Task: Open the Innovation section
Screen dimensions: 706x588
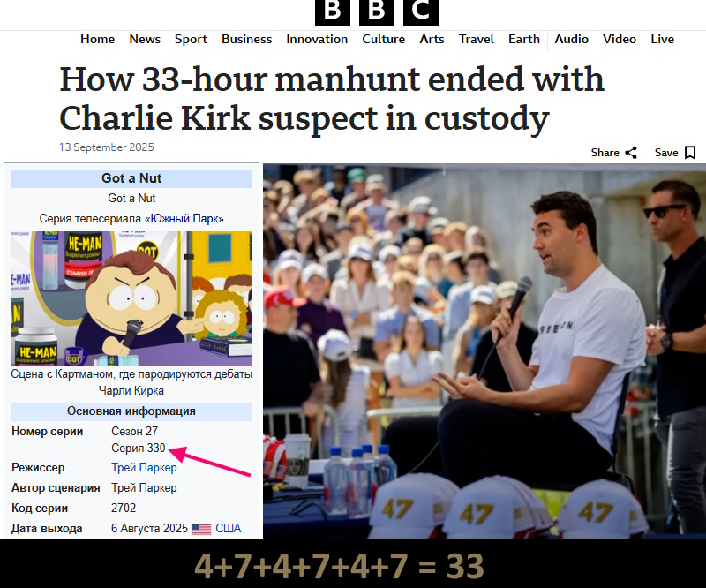Action: coord(317,39)
